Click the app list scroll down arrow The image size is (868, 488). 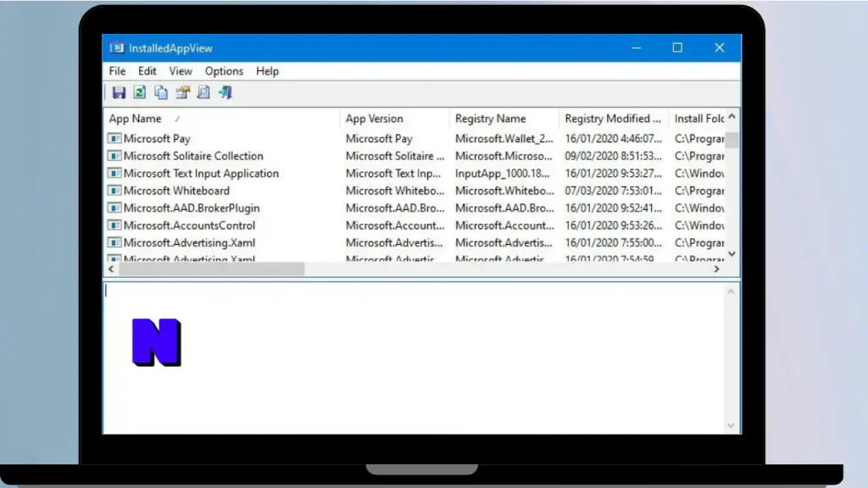point(732,254)
